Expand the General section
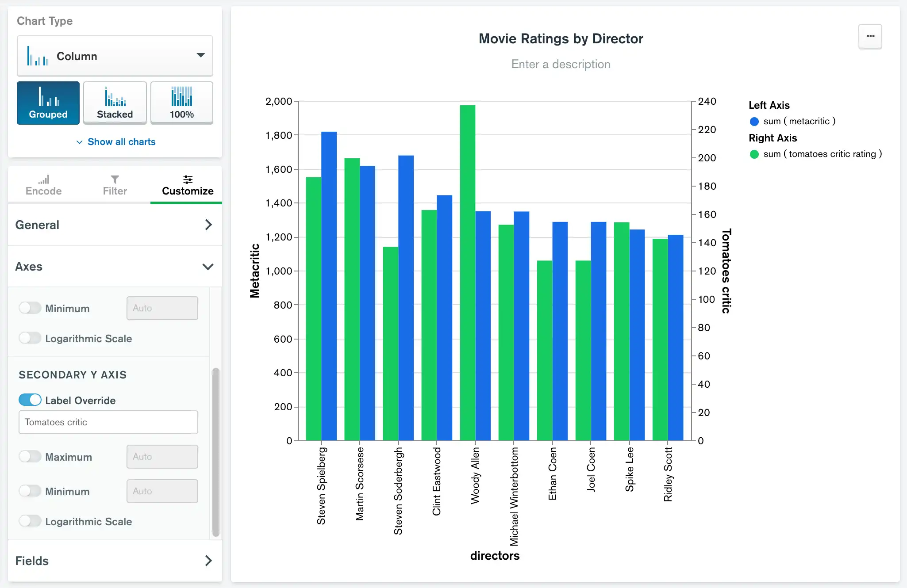This screenshot has width=907, height=588. pos(113,224)
